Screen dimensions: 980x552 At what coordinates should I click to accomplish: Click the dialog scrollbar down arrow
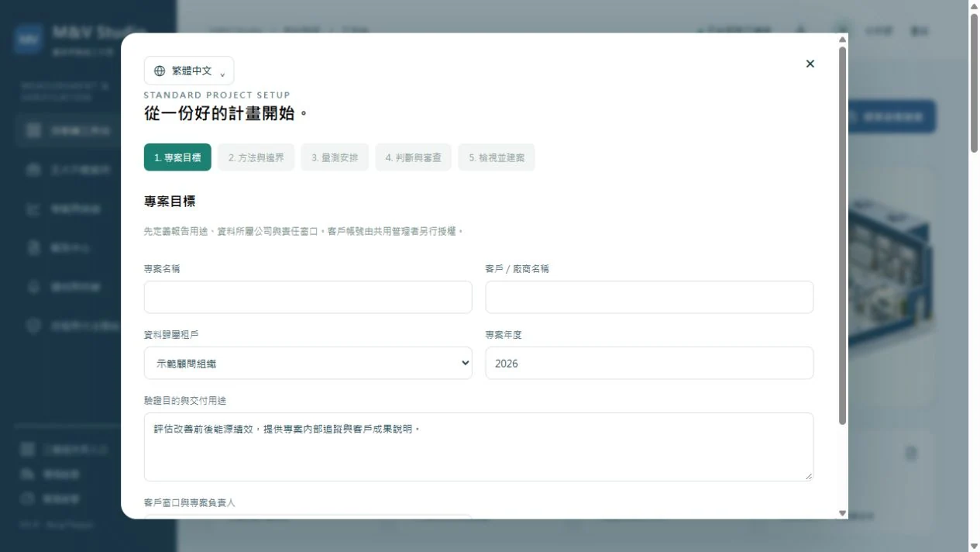[843, 513]
